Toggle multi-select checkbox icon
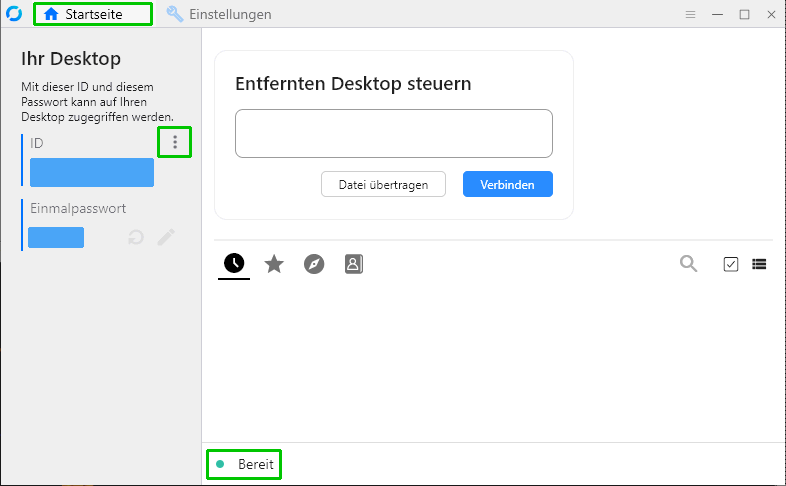 pos(730,264)
